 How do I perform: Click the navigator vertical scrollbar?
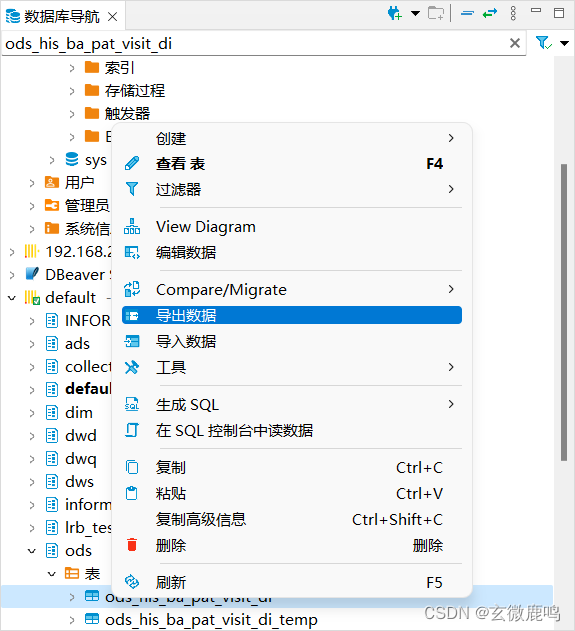click(x=564, y=312)
